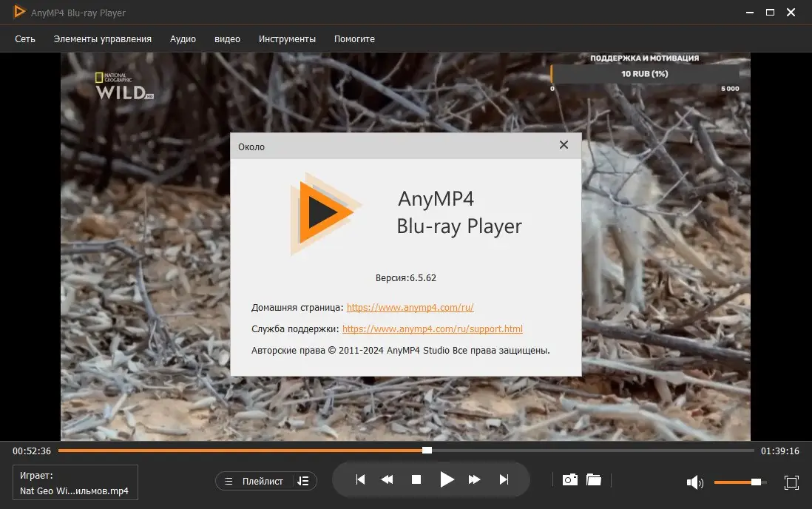Mute audio via the speaker icon

point(695,482)
